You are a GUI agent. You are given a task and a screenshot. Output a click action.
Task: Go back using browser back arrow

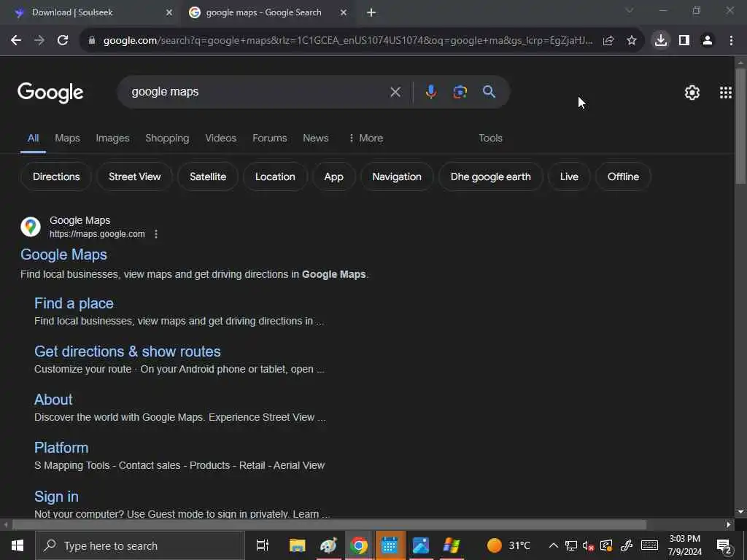(16, 41)
